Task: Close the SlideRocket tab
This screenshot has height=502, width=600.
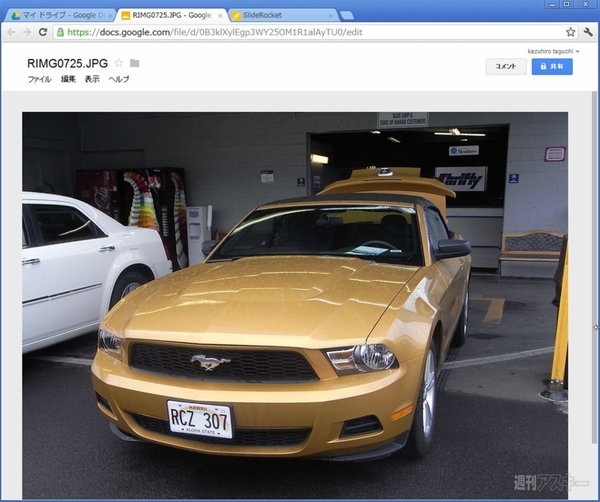Action: (x=331, y=16)
